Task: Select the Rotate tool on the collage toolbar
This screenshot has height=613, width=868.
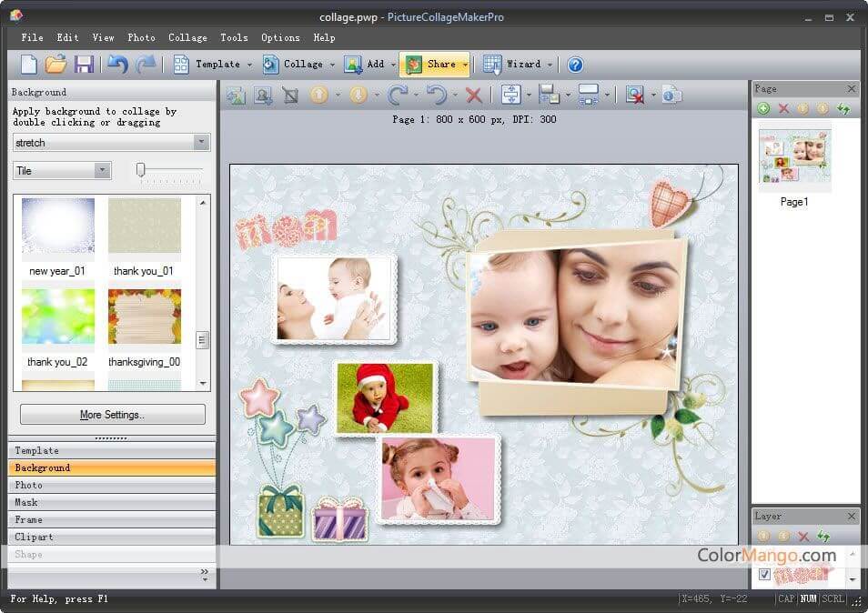Action: tap(398, 94)
